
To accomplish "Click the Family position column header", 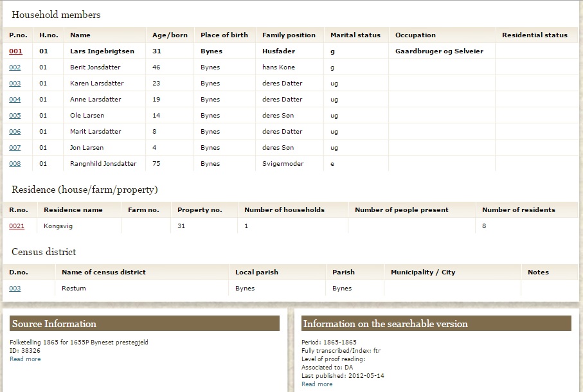I will point(289,35).
